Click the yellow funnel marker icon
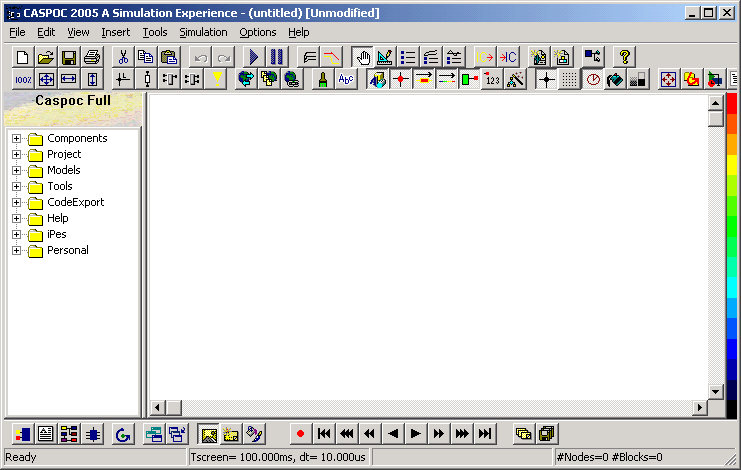Viewport: 741px width, 470px height. (216, 79)
